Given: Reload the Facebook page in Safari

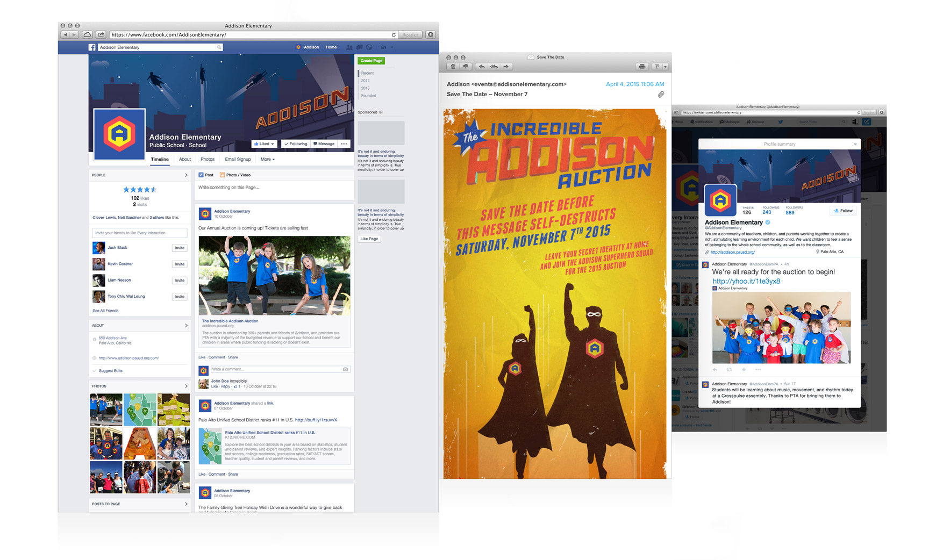Looking at the screenshot, I should [x=394, y=34].
